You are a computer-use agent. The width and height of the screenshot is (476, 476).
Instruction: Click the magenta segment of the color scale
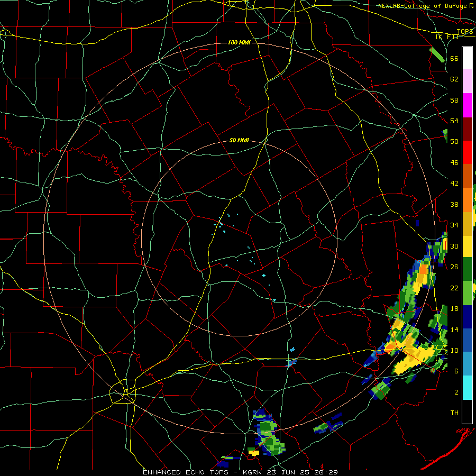[x=467, y=105]
